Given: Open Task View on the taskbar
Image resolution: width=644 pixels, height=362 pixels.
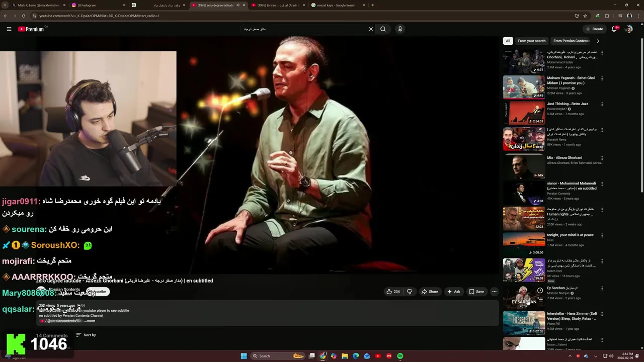Looking at the screenshot, I should pyautogui.click(x=312, y=356).
